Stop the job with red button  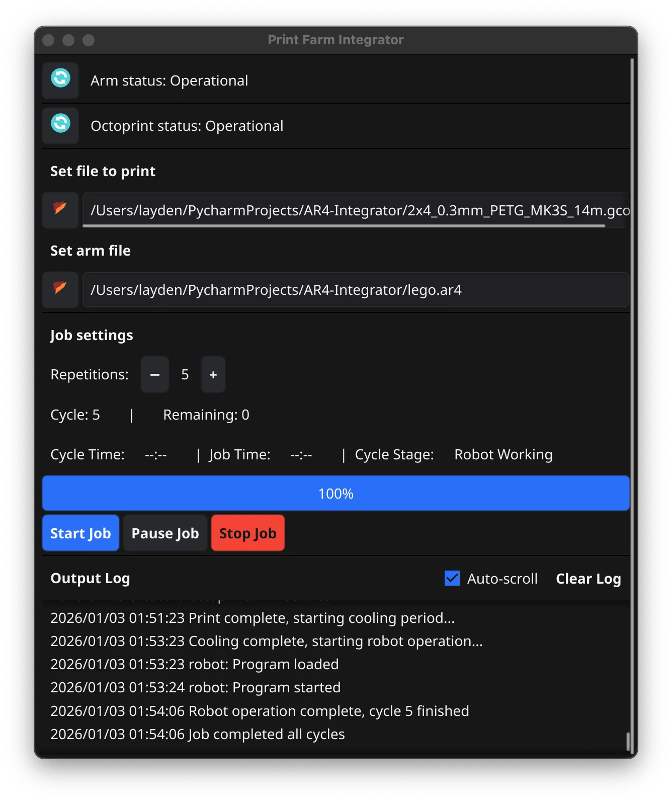[247, 533]
